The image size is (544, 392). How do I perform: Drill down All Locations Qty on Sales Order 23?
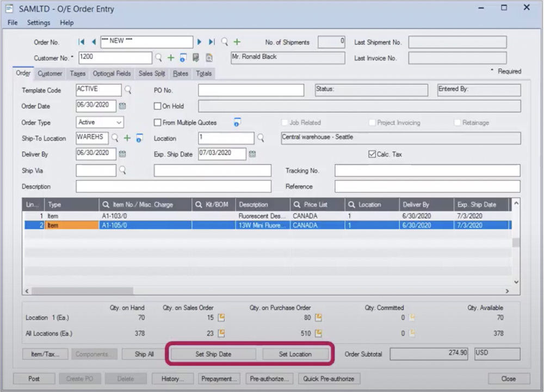(221, 333)
